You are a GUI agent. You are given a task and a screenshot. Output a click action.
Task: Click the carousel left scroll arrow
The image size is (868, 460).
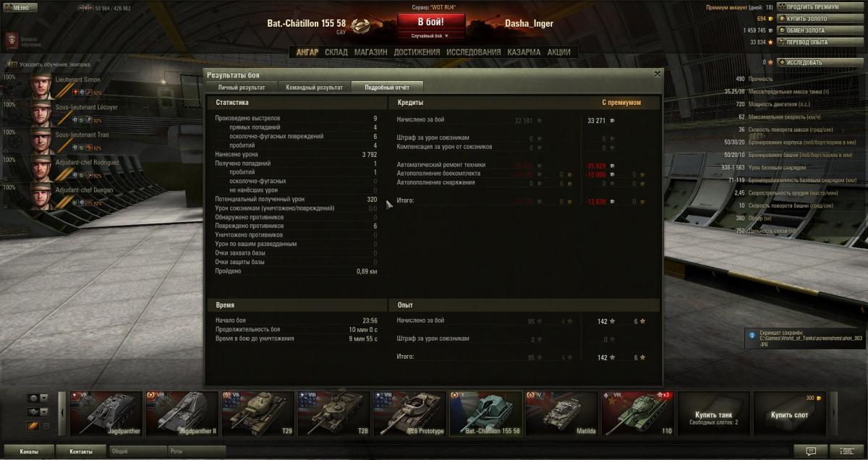click(61, 414)
